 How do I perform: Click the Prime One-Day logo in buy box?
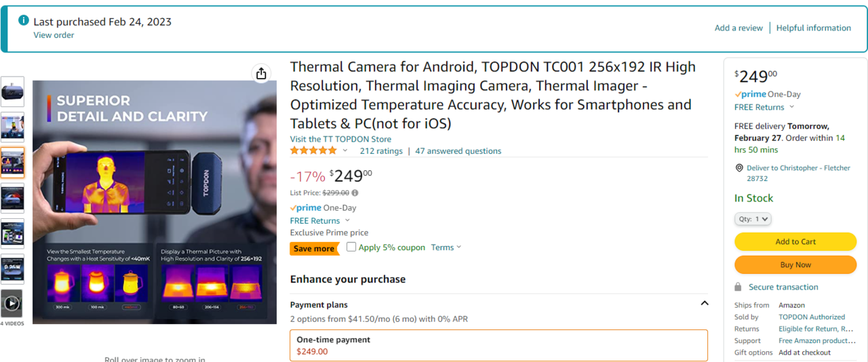click(x=750, y=94)
